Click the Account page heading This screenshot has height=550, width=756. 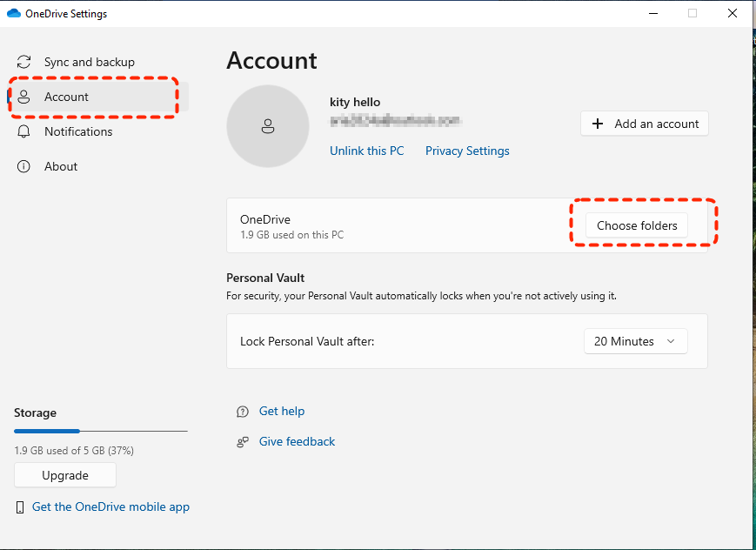272,61
